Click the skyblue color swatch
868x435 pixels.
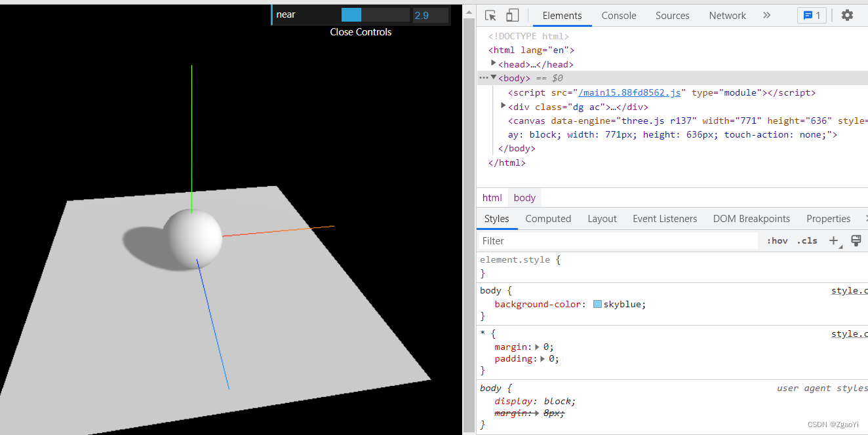point(597,304)
